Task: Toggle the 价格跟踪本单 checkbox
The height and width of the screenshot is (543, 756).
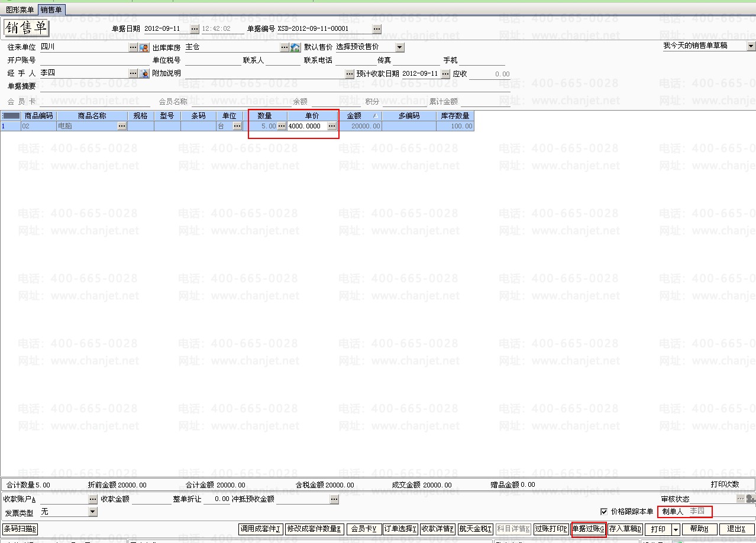Action: coord(604,512)
